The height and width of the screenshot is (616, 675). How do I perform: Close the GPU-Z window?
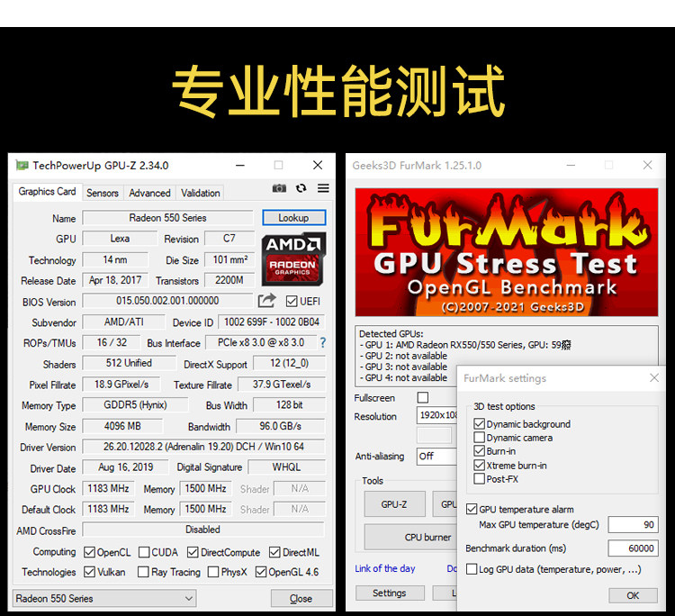(x=318, y=165)
